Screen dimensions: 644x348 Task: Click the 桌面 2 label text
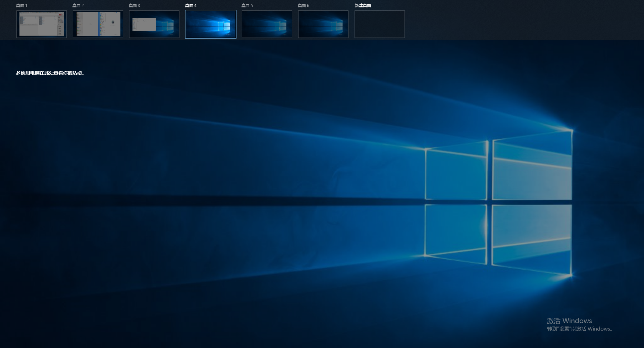click(x=78, y=6)
